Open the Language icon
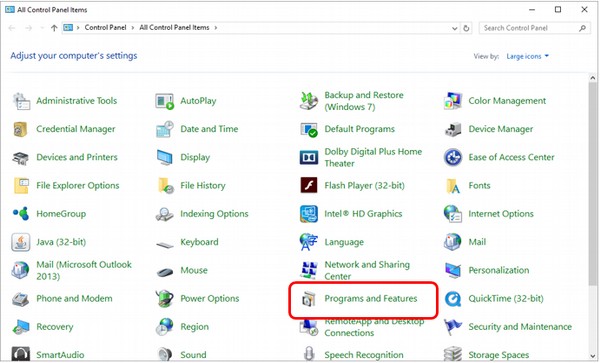The image size is (600, 363). (309, 243)
